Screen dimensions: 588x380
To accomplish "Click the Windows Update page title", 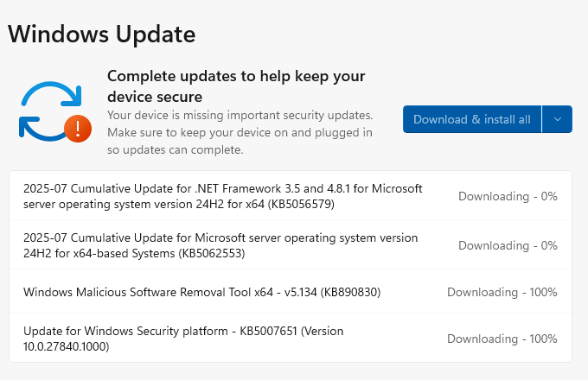I will click(x=101, y=35).
